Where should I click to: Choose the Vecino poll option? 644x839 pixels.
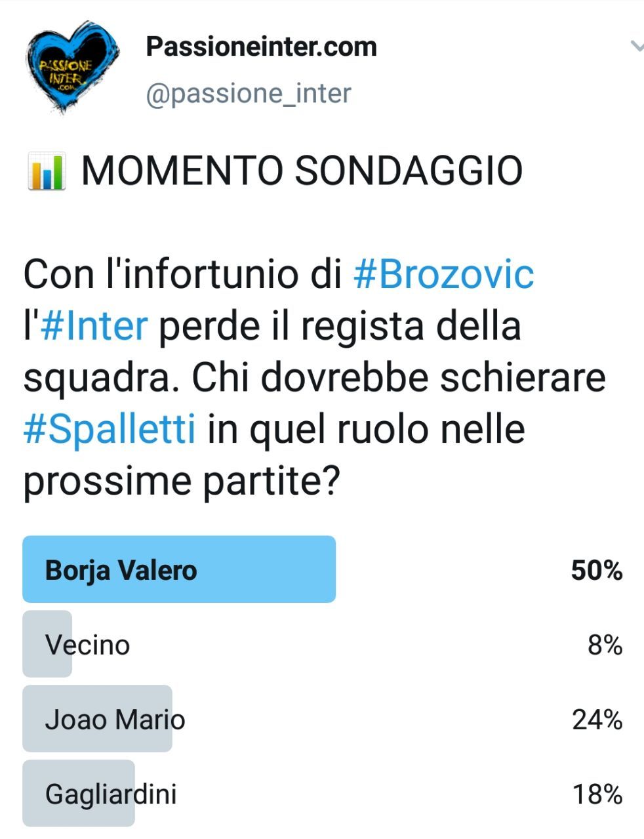tap(87, 645)
